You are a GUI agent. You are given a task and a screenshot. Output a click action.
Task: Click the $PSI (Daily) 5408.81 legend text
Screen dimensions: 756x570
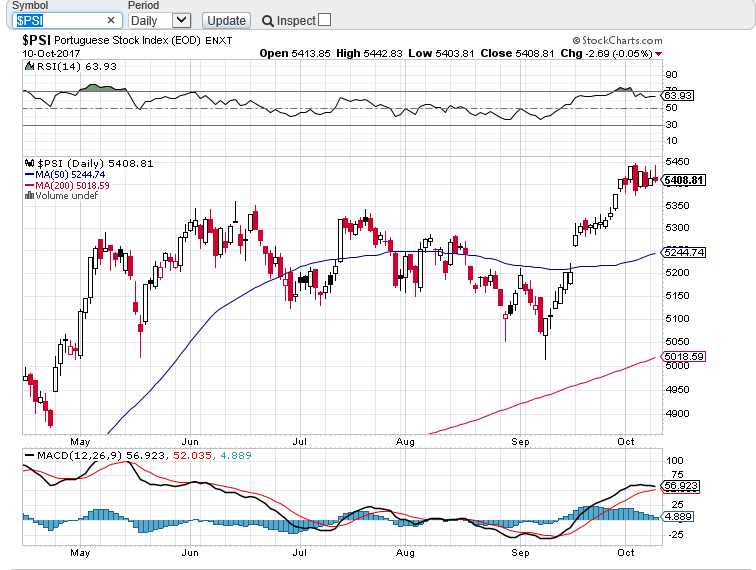(95, 163)
